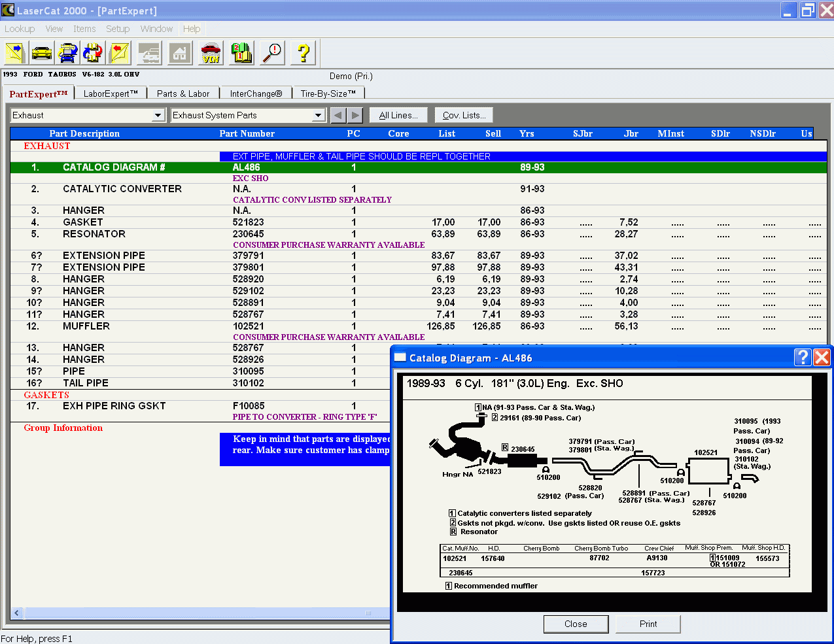
Task: Click Close in the Catalog Diagram dialog
Action: click(576, 624)
